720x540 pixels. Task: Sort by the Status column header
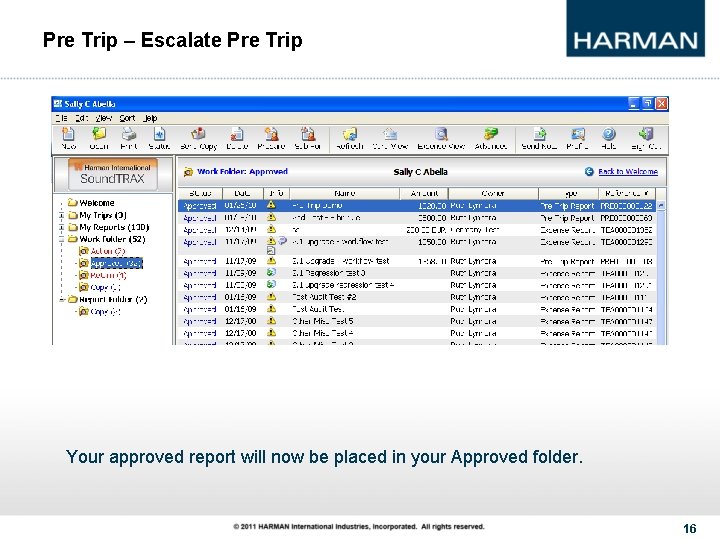tap(200, 193)
